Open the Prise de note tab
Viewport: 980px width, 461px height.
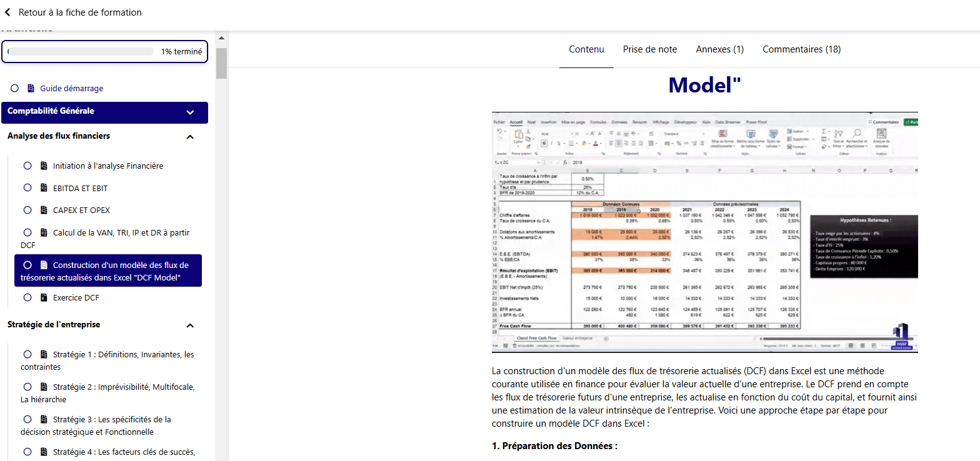click(x=650, y=49)
